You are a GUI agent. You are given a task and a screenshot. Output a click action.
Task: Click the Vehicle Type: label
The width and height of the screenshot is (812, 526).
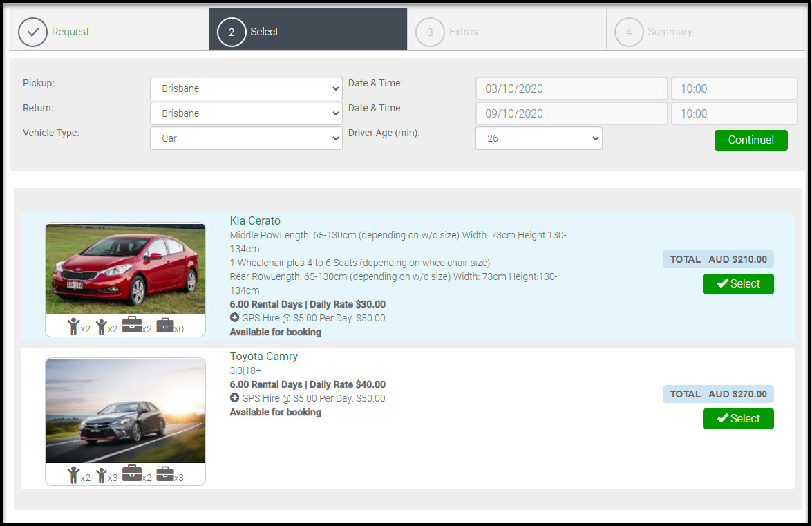(x=50, y=133)
